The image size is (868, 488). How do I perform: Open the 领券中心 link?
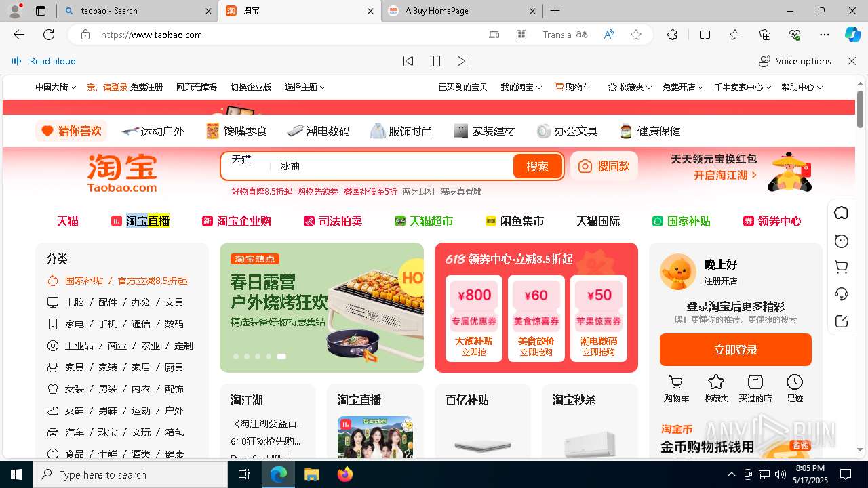click(x=772, y=221)
